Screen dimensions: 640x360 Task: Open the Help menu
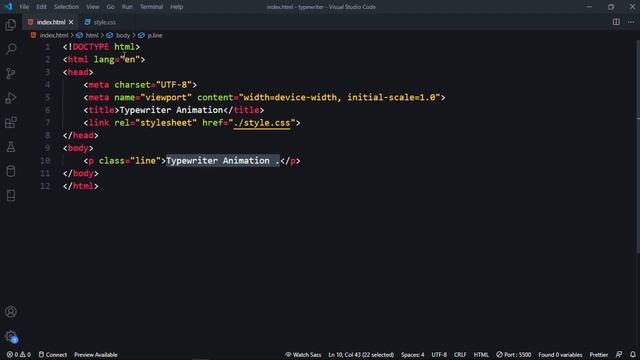(177, 7)
